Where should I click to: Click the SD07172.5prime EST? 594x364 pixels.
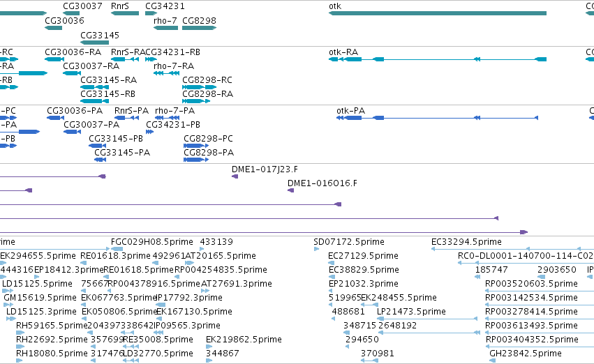(x=316, y=249)
